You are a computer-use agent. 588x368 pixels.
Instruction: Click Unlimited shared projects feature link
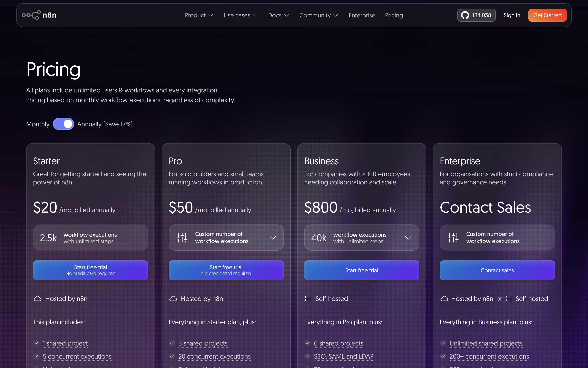(x=486, y=343)
